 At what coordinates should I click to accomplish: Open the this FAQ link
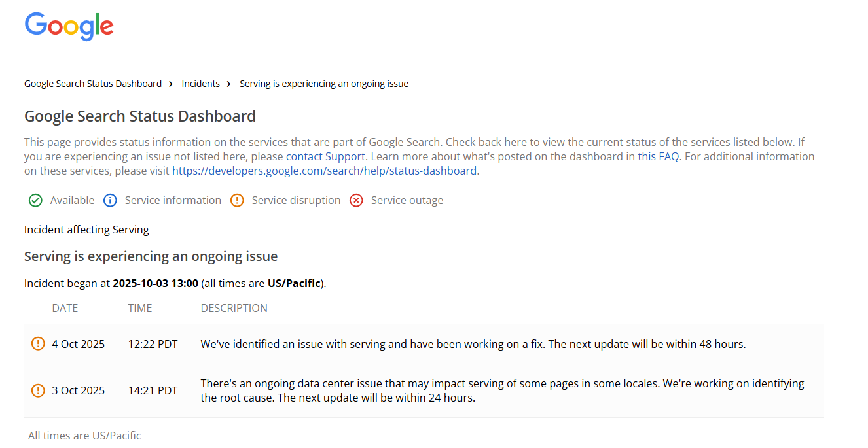(x=658, y=156)
